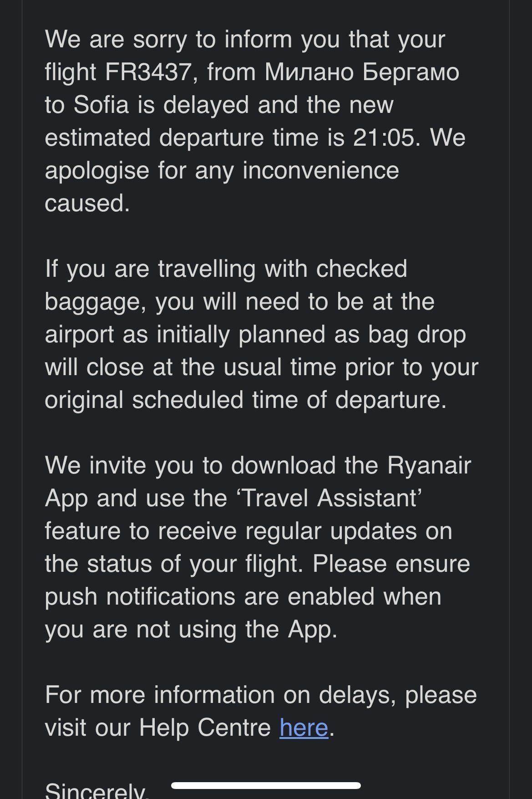Tap the home indicator bar
The image size is (532, 799).
[266, 785]
